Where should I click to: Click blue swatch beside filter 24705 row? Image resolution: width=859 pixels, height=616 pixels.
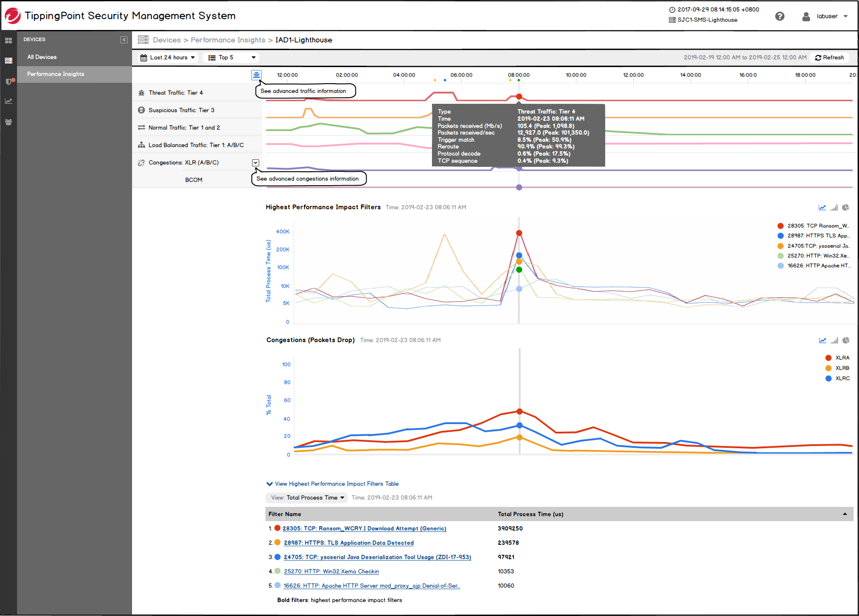click(x=278, y=557)
